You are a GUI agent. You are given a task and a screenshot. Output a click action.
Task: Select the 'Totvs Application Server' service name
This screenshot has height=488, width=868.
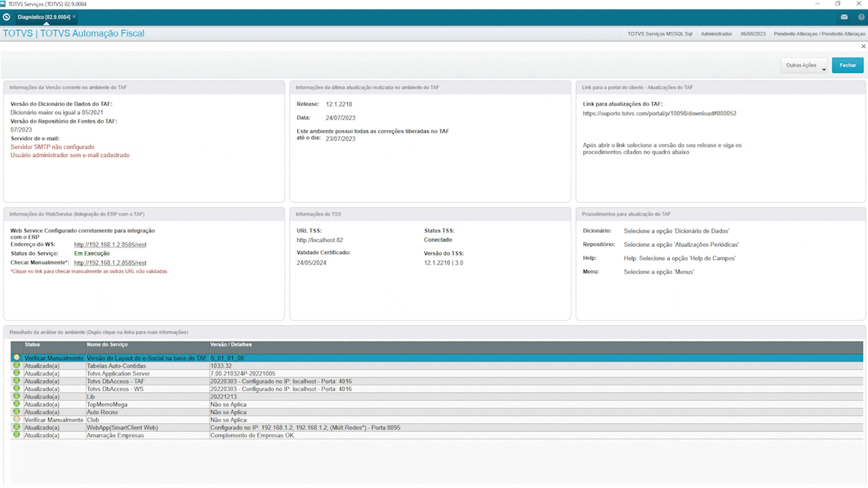[118, 374]
